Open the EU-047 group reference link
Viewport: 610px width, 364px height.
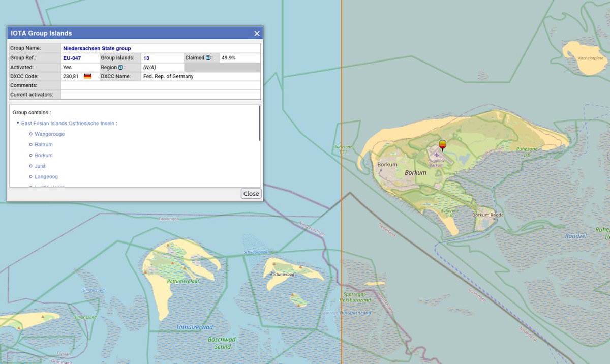click(72, 58)
